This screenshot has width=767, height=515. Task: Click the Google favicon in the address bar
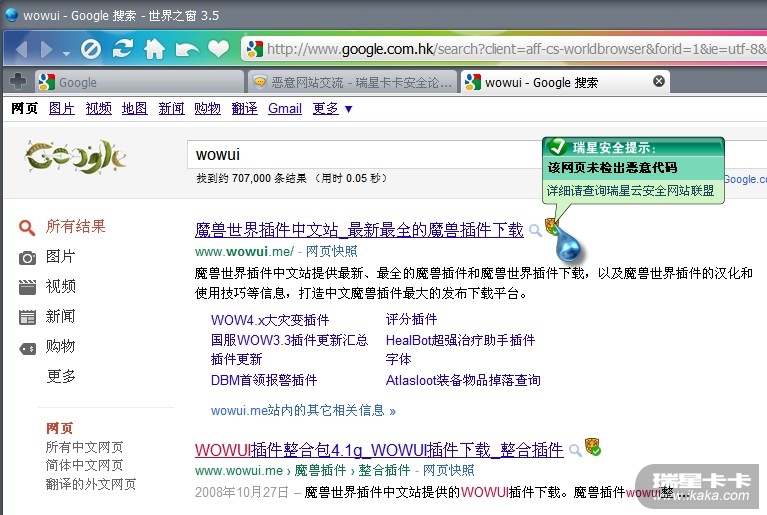(255, 49)
